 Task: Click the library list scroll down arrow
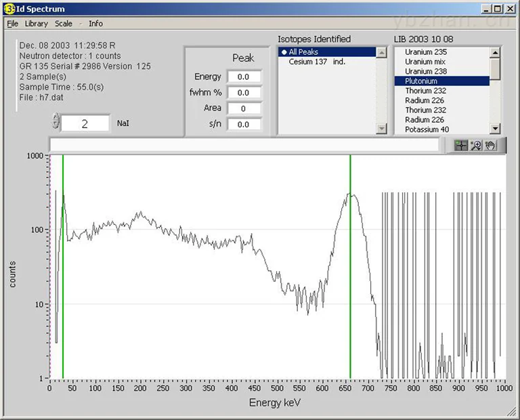(495, 129)
